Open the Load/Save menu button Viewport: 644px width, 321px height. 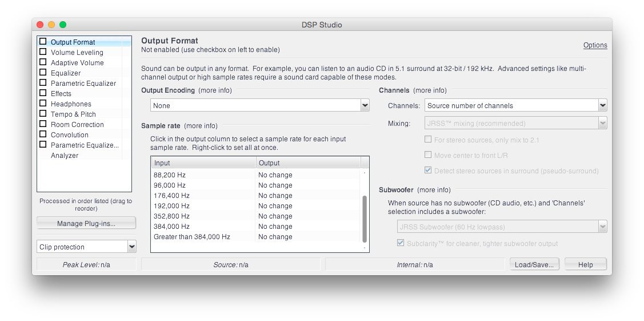534,265
